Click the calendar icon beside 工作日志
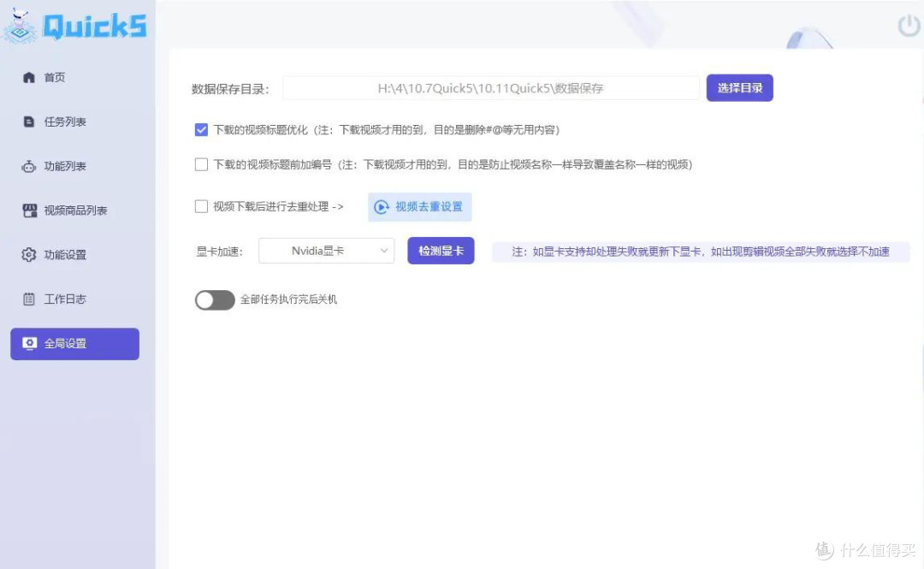 pyautogui.click(x=29, y=299)
